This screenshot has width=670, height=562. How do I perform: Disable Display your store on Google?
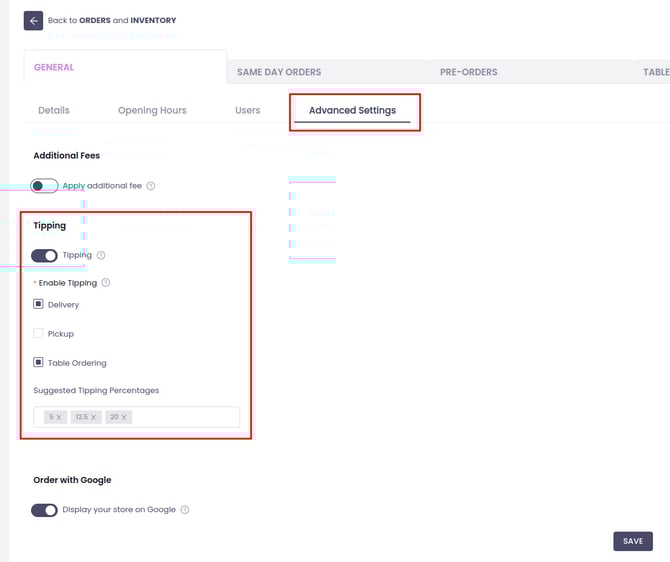(x=44, y=510)
